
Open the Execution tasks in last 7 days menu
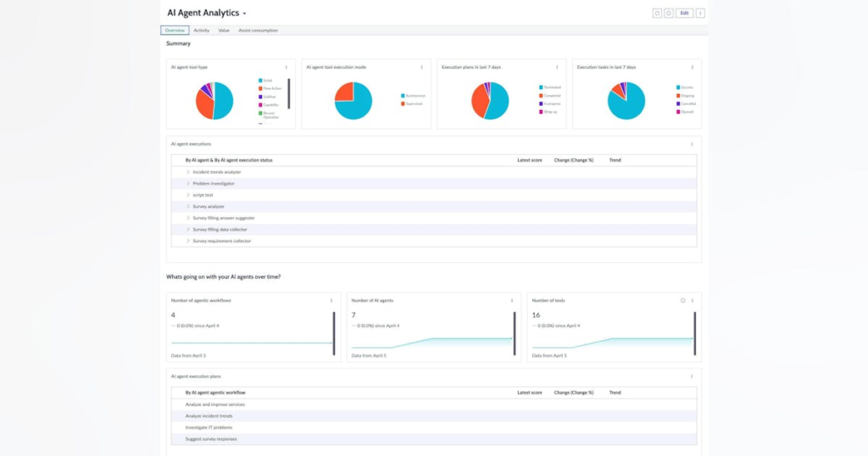click(693, 67)
